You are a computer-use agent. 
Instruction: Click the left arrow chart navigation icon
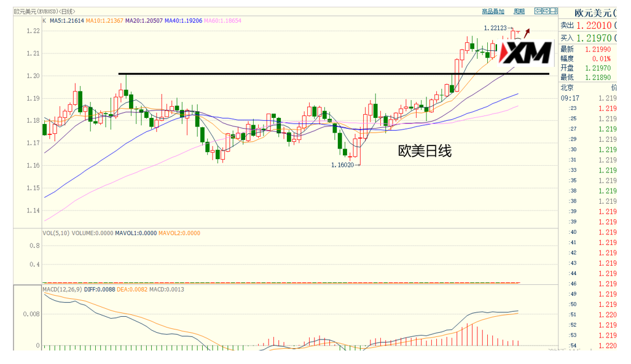tap(538, 11)
